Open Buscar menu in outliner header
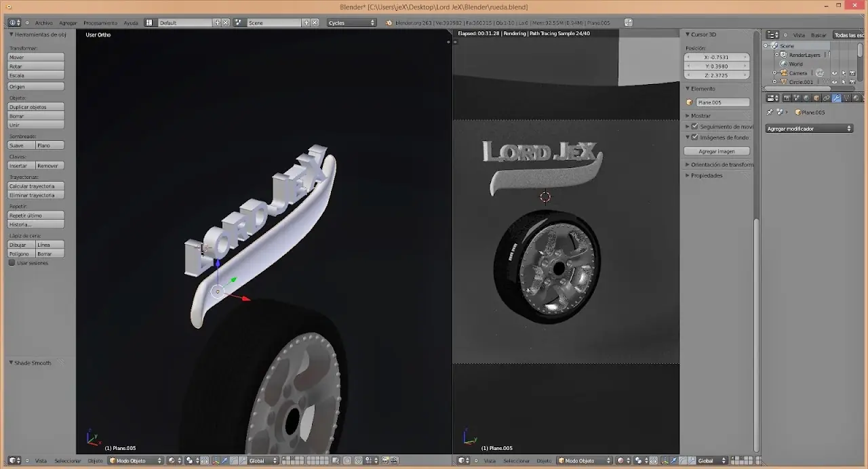 point(818,35)
